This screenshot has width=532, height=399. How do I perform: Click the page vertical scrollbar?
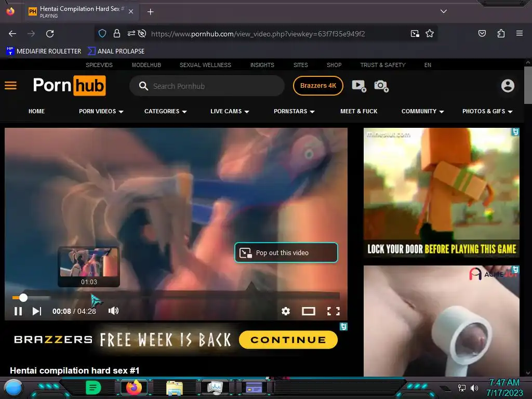click(528, 86)
